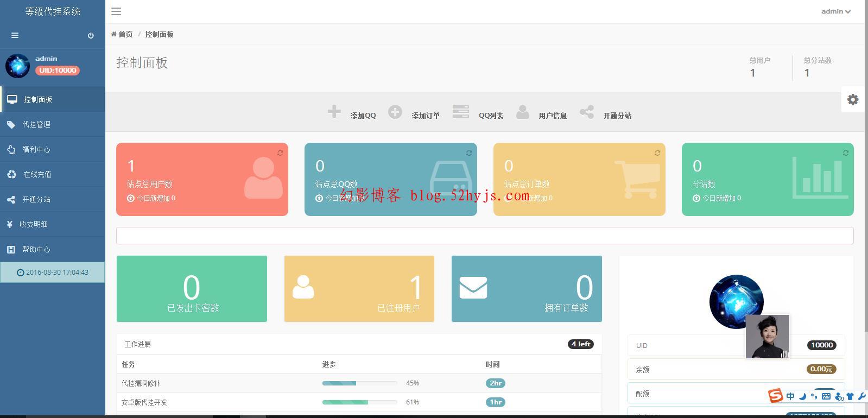The height and width of the screenshot is (418, 868).
Task: Refresh the 站点总用户数 card
Action: click(280, 153)
